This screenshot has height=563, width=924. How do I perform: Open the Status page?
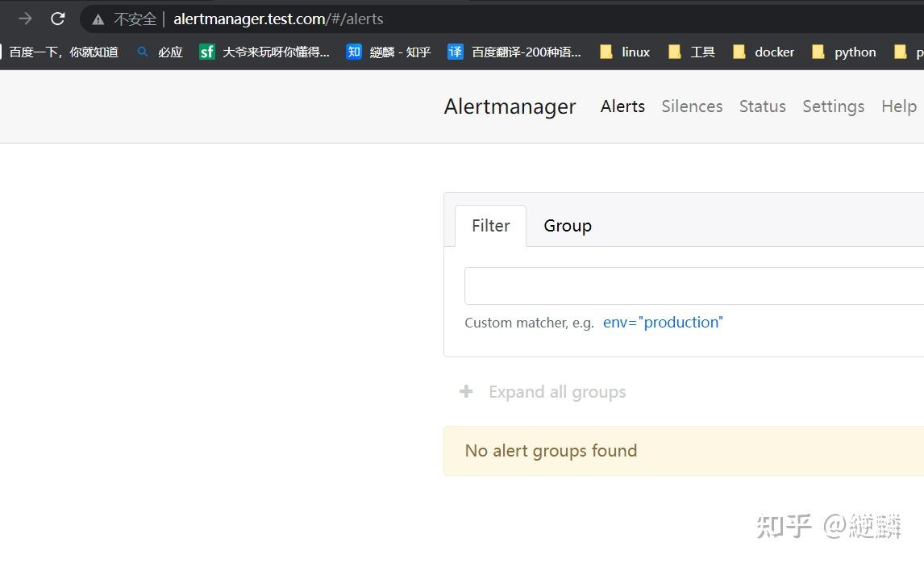pos(762,106)
